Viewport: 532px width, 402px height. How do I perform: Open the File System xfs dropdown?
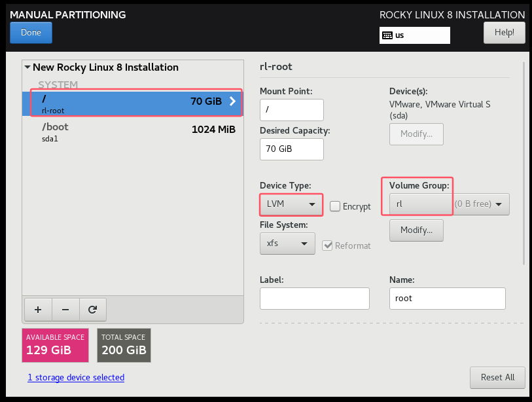point(287,244)
